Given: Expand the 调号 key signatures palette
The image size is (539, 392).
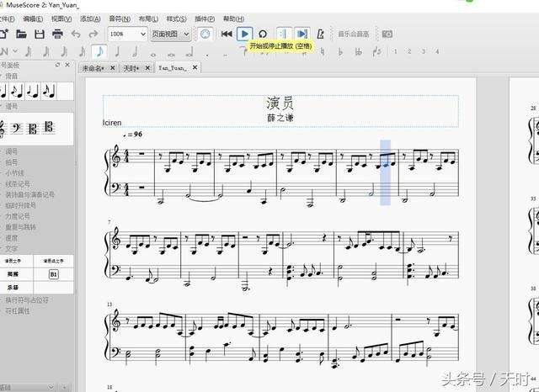Looking at the screenshot, I should coord(11,151).
